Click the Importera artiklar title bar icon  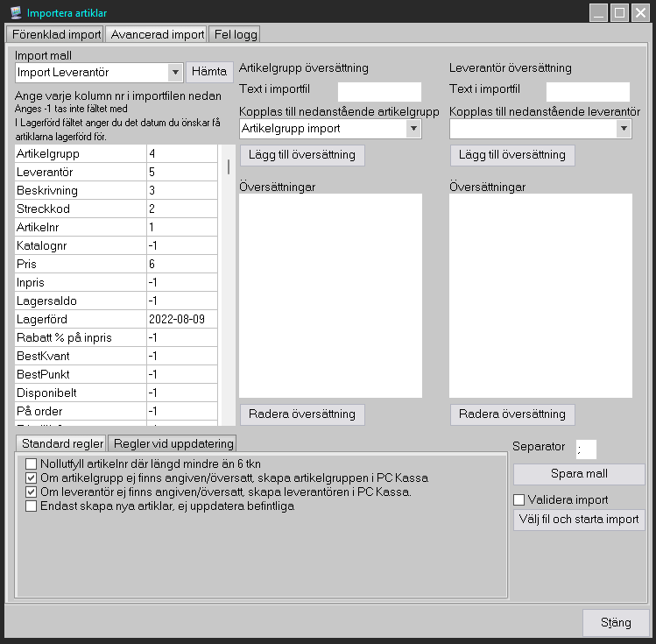click(15, 13)
